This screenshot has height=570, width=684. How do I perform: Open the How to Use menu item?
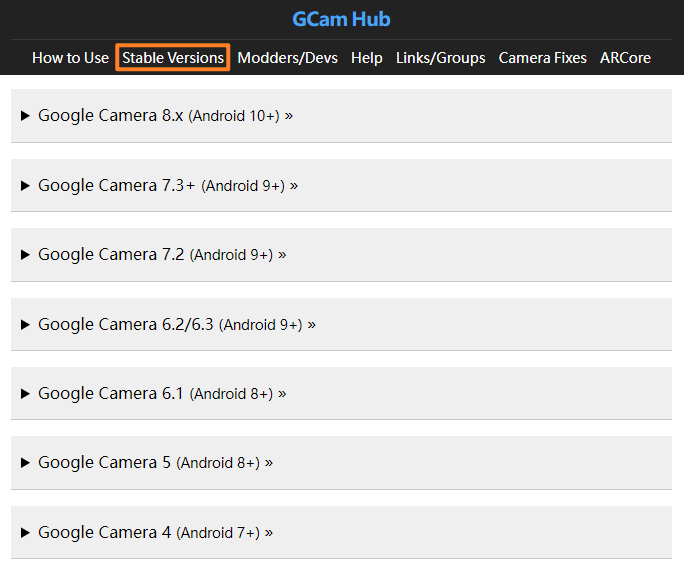70,58
